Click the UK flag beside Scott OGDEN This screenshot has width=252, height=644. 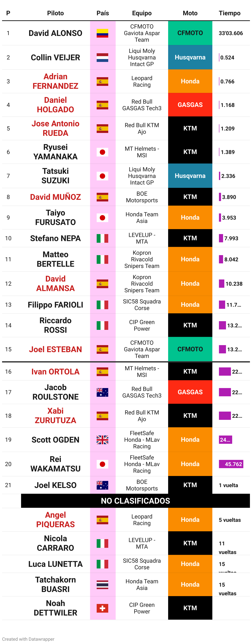click(x=102, y=440)
